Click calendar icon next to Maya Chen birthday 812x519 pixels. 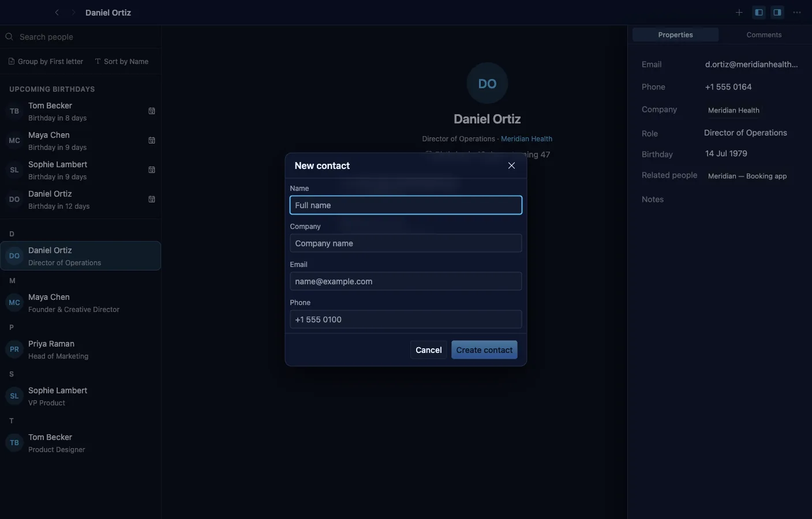(152, 140)
